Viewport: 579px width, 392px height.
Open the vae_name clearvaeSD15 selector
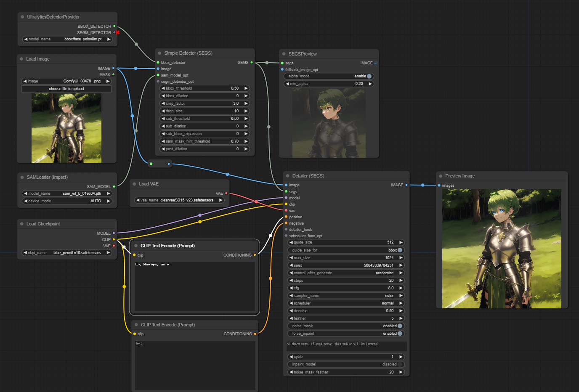coord(180,200)
